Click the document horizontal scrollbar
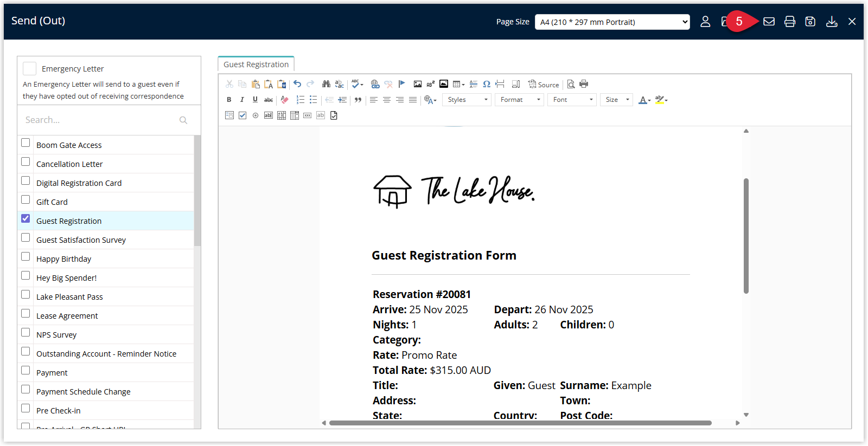Screen dimensions: 868x446 coord(520,423)
